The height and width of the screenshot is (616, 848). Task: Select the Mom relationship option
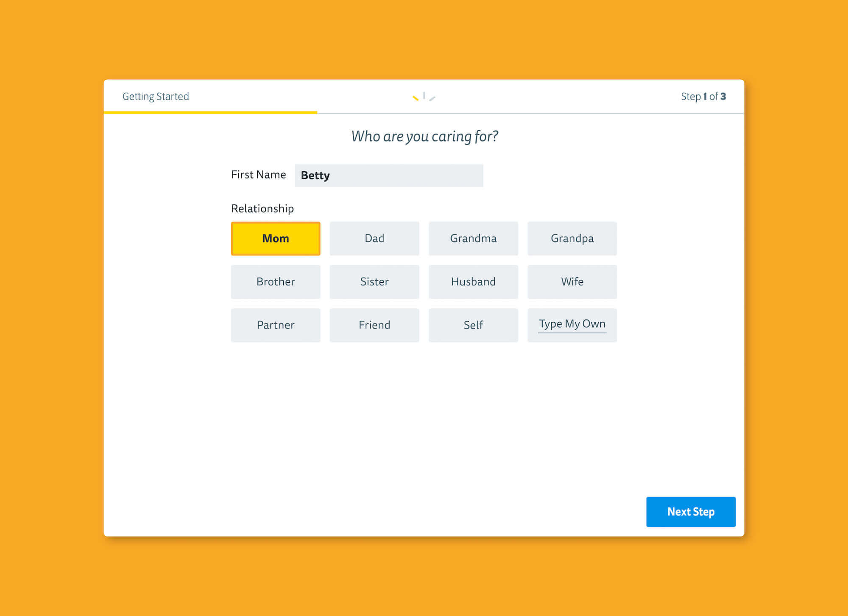point(276,239)
